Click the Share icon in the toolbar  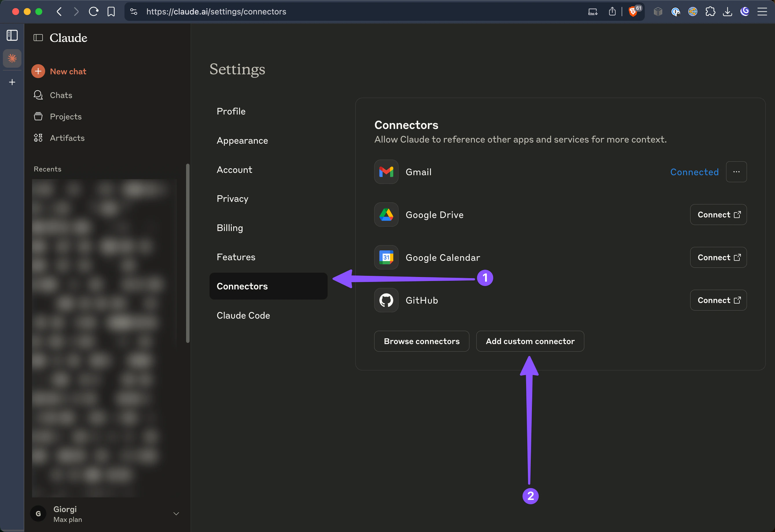pos(612,12)
